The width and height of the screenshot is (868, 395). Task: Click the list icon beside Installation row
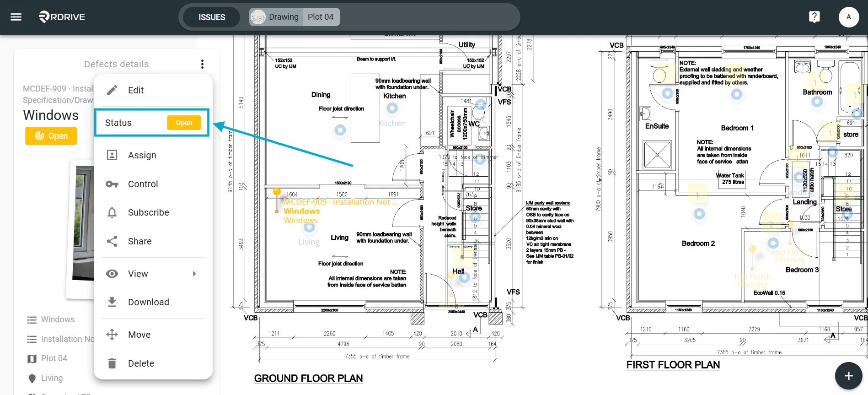(32, 339)
